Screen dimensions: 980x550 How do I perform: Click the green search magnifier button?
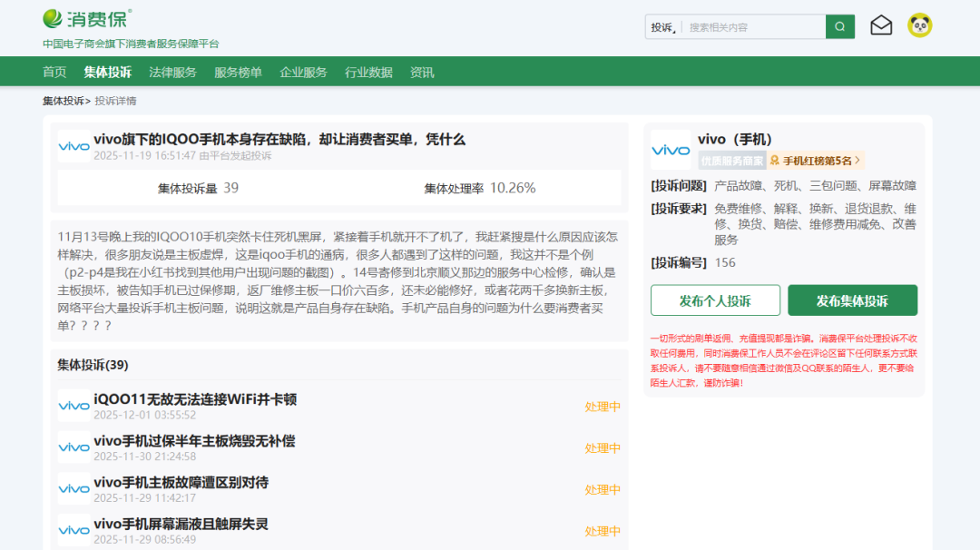(x=839, y=27)
